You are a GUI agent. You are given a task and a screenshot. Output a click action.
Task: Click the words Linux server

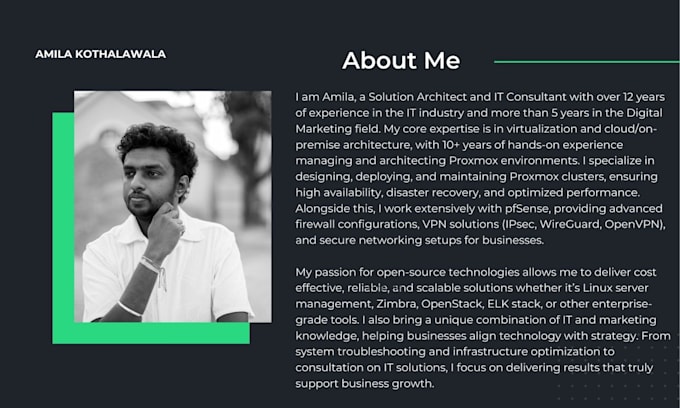coord(616,288)
